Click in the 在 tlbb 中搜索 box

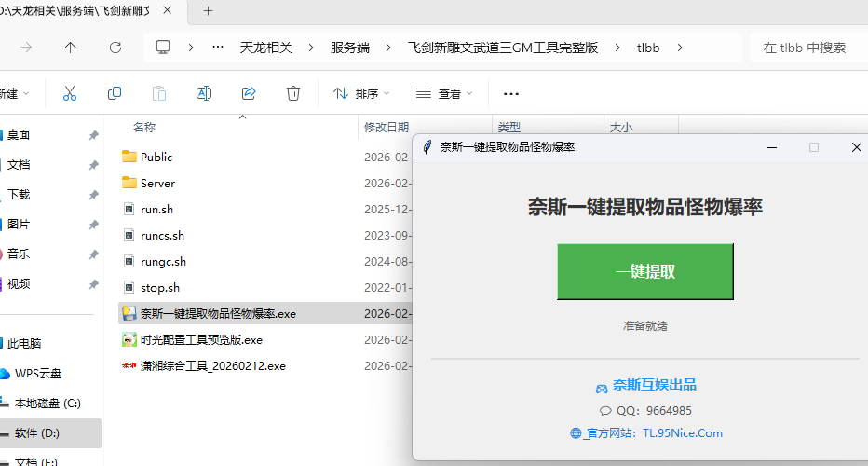(808, 48)
